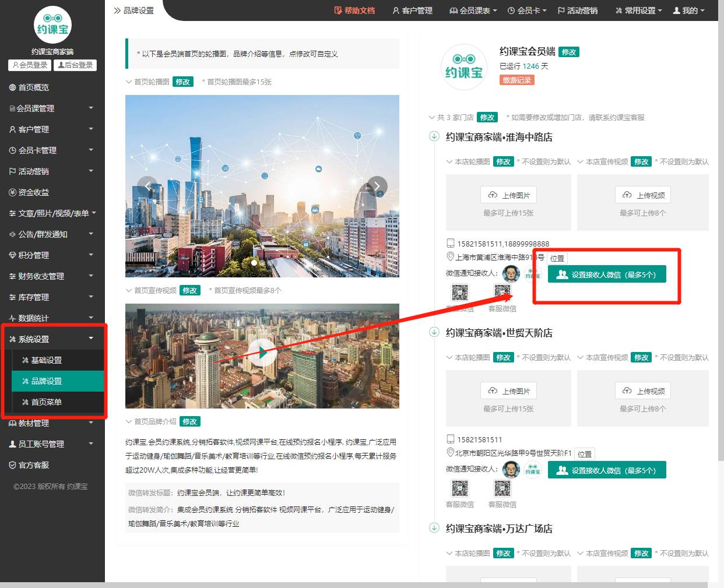Expand 文章/照片/视频/表单 sidebar menu
Viewport: 724px width, 588px height.
[x=52, y=213]
